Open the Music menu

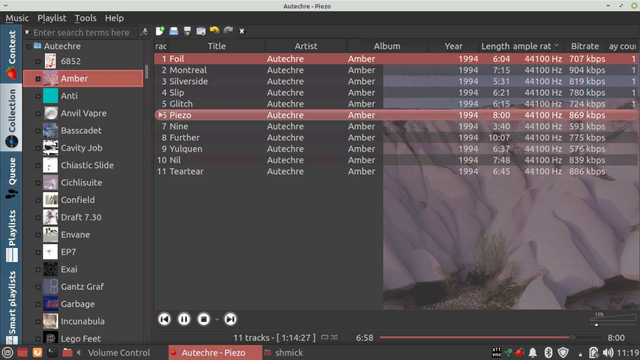coord(17,18)
